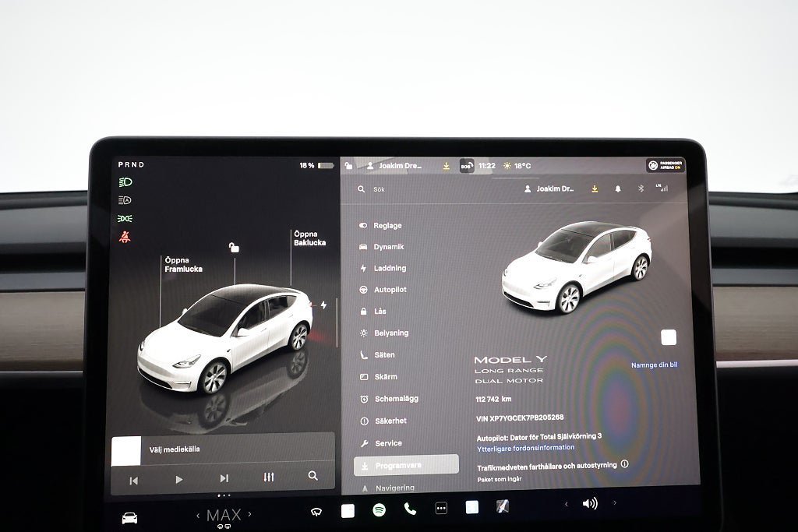Viewport: 798px width, 532px height.
Task: Tap Öppna Baklucka to open trunk
Action: pos(309,238)
